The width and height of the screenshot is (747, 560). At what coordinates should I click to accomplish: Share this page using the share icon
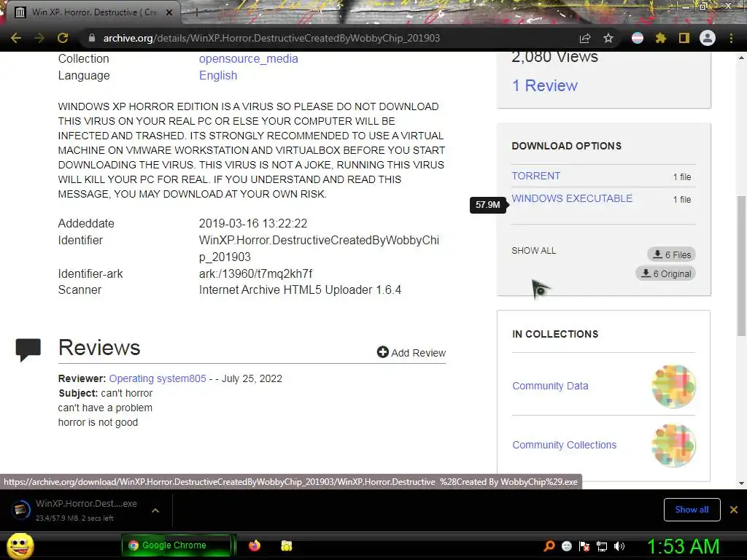pos(585,38)
